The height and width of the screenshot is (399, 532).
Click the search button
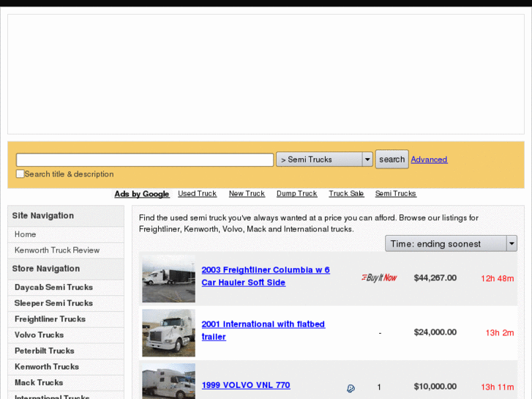(392, 160)
